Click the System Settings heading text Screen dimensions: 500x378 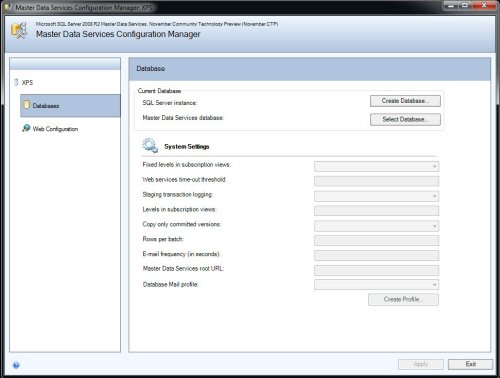(x=187, y=147)
